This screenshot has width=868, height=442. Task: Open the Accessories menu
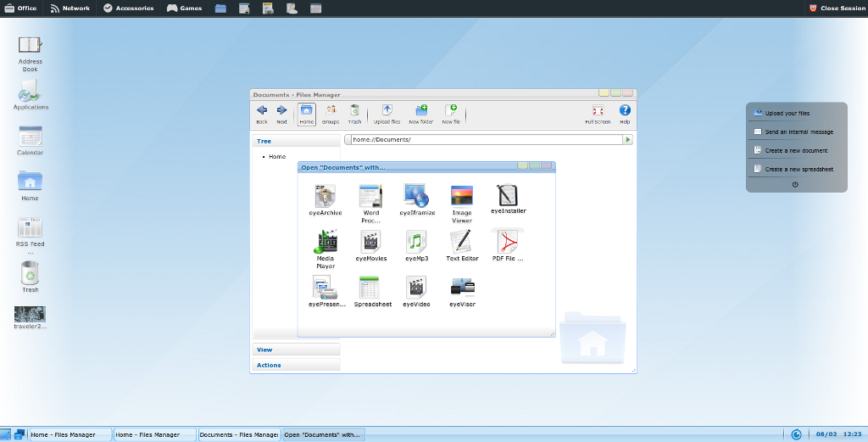[129, 8]
